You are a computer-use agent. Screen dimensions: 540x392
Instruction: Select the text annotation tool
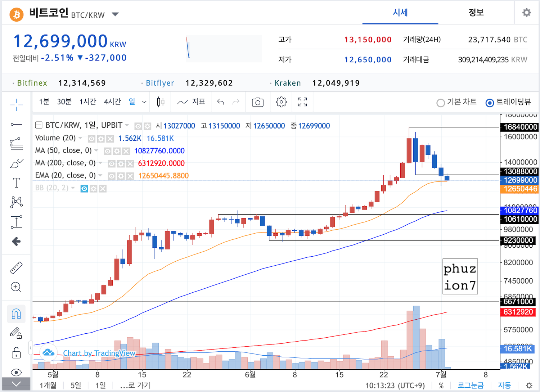click(16, 183)
